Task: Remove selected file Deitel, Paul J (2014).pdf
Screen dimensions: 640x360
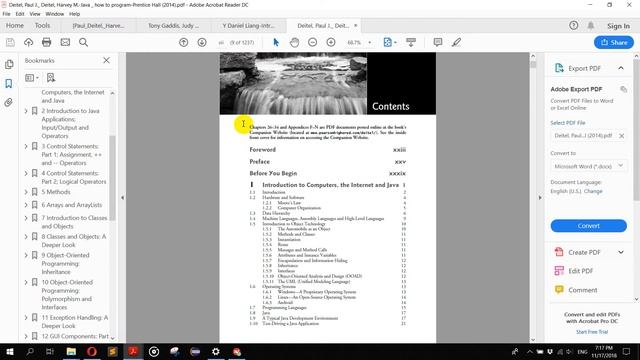Action: pyautogui.click(x=622, y=136)
